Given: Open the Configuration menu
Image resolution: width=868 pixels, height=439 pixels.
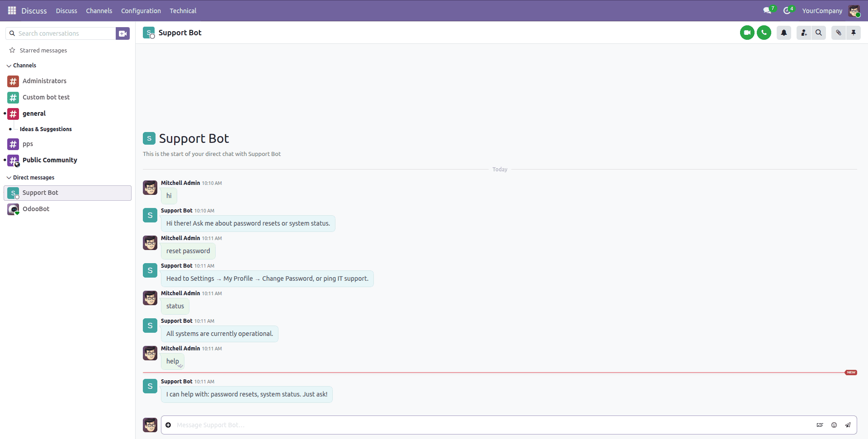Looking at the screenshot, I should [x=141, y=10].
